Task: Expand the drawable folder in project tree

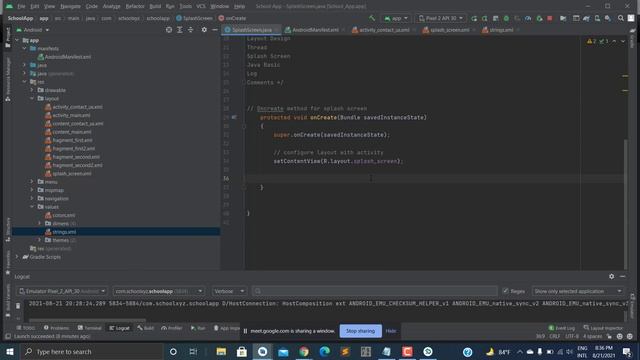Action: (32, 90)
